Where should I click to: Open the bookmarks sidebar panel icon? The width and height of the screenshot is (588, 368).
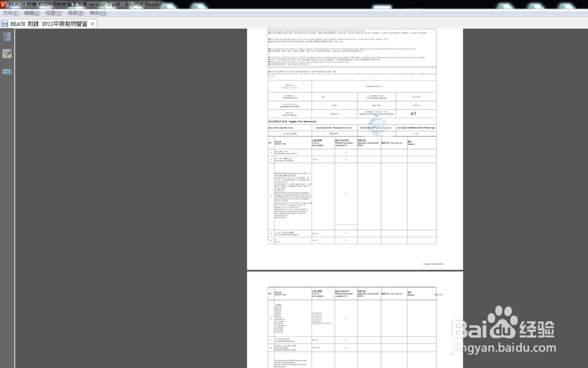[x=6, y=37]
